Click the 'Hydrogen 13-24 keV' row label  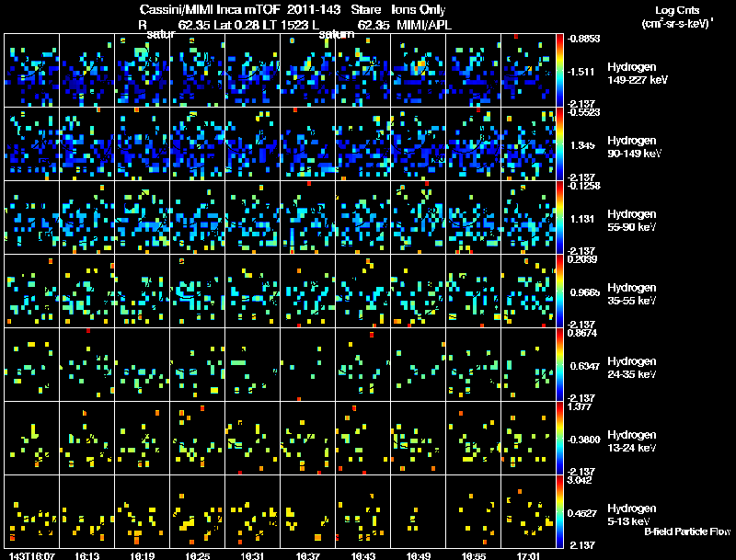click(632, 441)
